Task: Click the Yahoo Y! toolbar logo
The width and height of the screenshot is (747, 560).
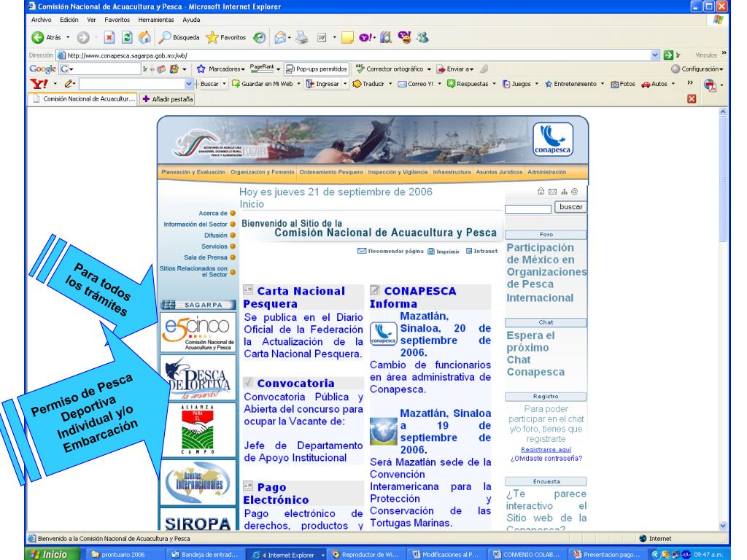Action: (39, 84)
